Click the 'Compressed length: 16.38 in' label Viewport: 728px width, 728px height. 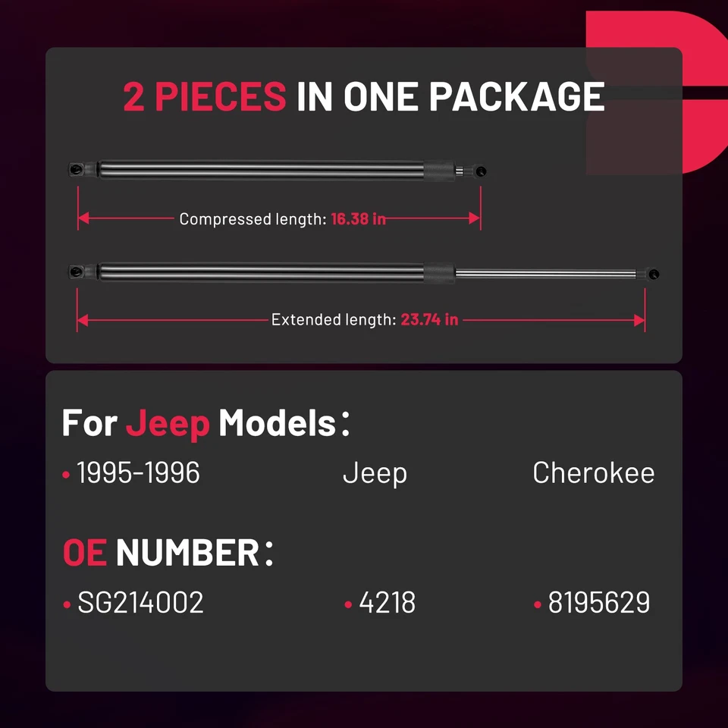coord(282,218)
